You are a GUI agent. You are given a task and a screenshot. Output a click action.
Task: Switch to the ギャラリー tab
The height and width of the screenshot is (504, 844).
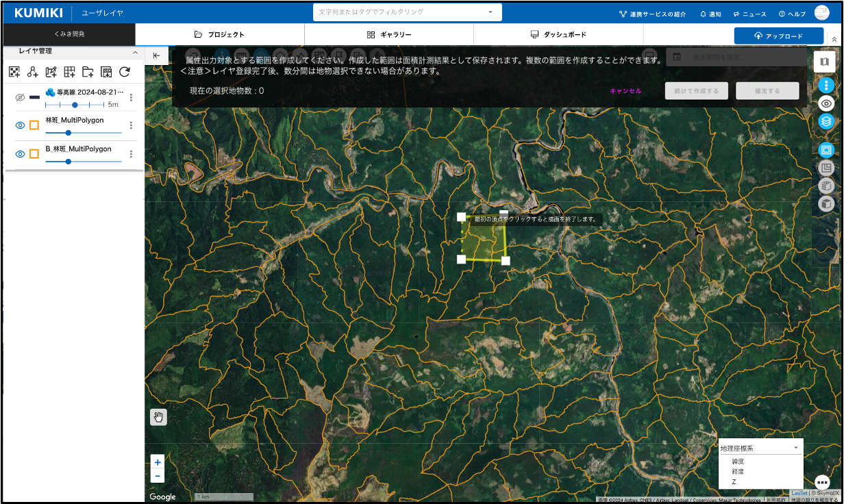tap(388, 34)
